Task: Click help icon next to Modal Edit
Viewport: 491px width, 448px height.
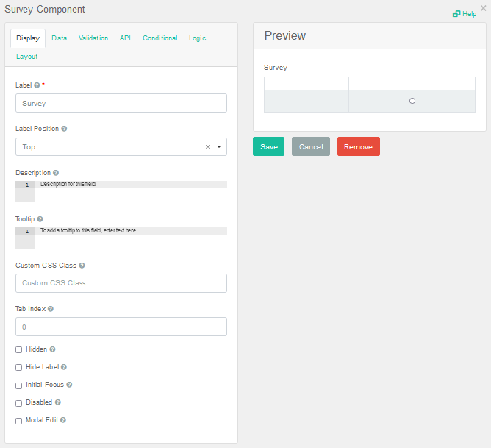Action: pyautogui.click(x=63, y=420)
